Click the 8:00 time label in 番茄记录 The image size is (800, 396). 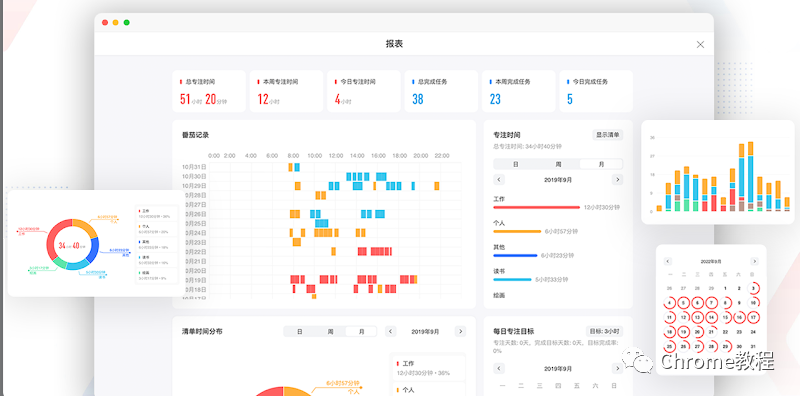click(x=293, y=155)
